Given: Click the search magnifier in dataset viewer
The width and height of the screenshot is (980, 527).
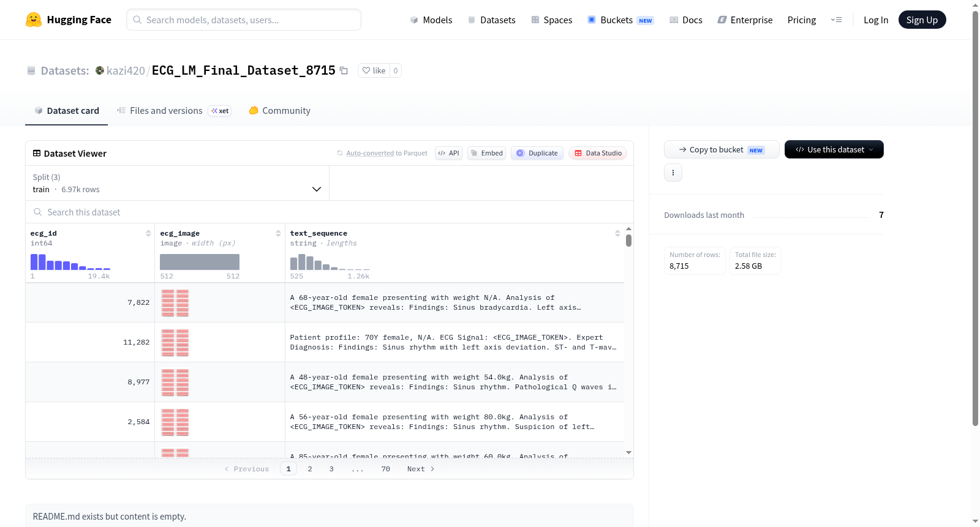Looking at the screenshot, I should [38, 212].
